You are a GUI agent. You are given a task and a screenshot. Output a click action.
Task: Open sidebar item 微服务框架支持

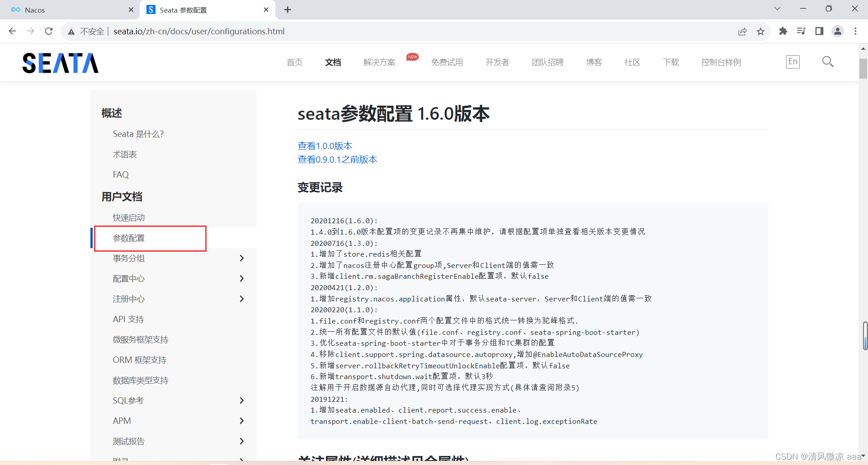coord(141,339)
